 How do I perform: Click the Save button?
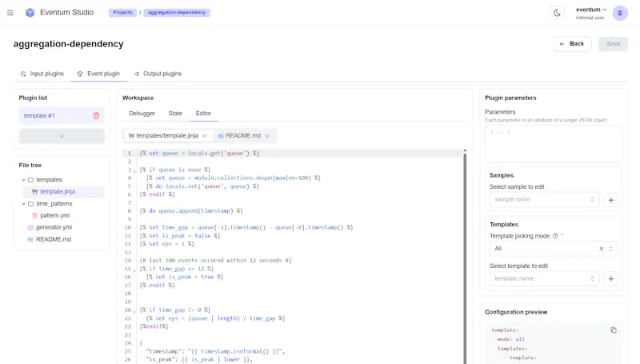613,44
